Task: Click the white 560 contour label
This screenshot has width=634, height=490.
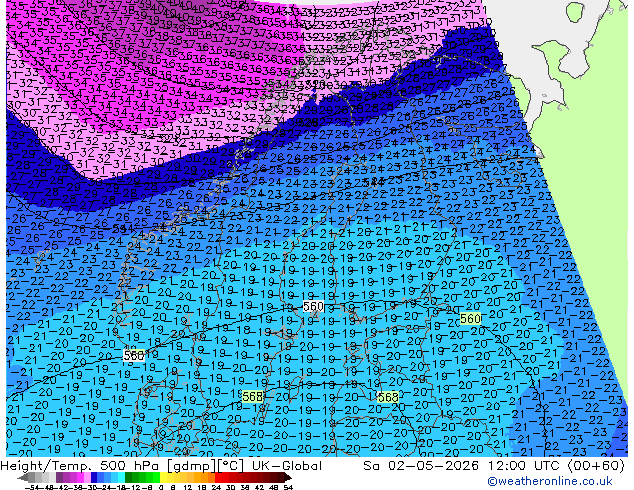Action: [313, 306]
